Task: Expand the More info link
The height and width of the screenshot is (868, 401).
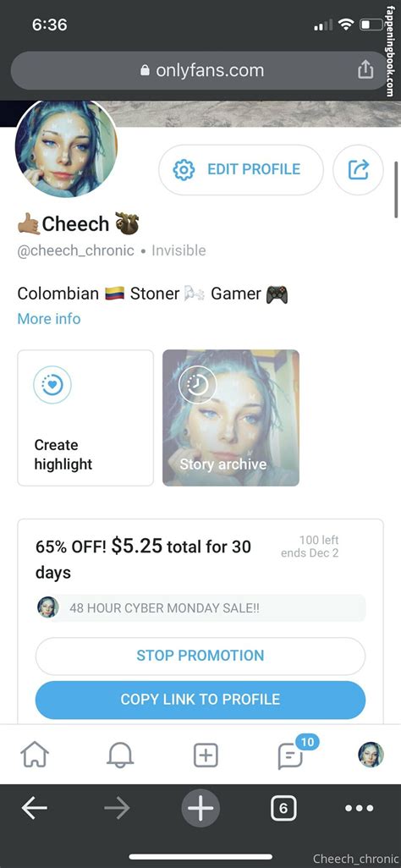Action: 49,319
